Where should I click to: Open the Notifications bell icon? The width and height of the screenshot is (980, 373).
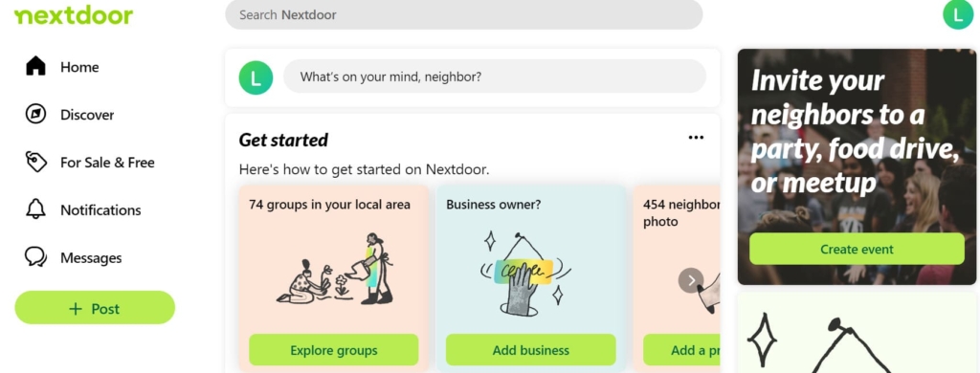point(35,209)
